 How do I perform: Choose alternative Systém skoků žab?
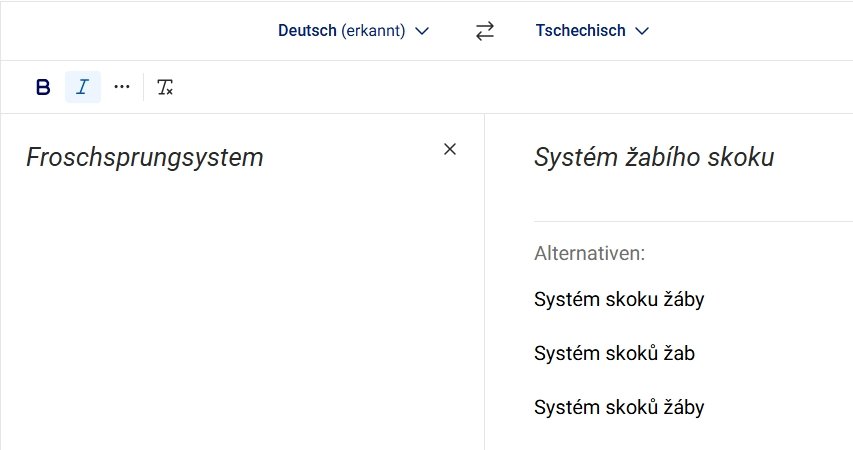(x=615, y=353)
